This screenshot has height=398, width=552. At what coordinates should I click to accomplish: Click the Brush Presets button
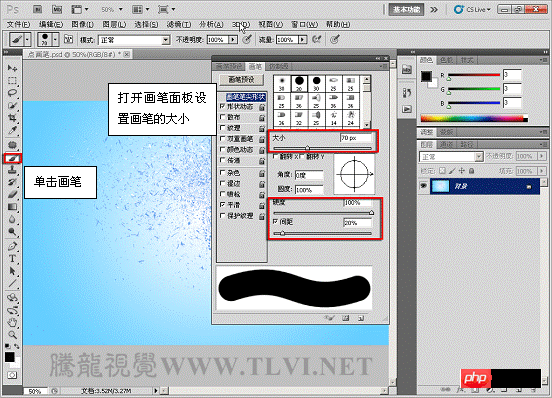point(241,80)
